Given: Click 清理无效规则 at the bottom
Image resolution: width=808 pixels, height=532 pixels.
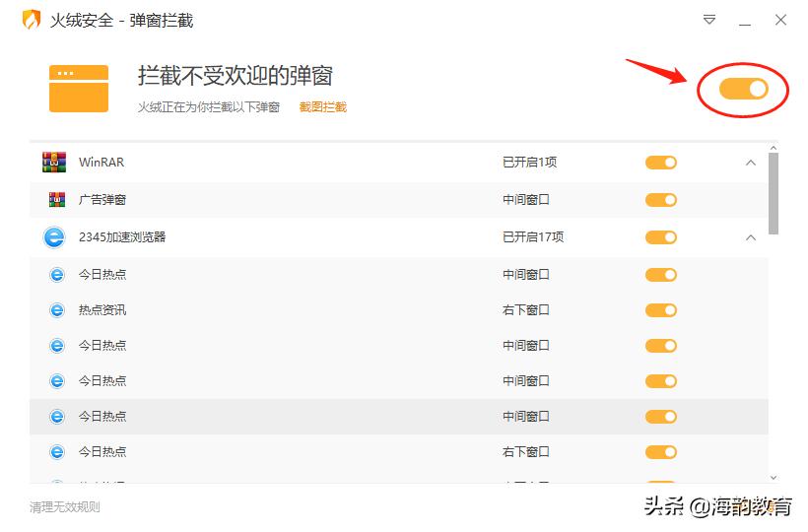Looking at the screenshot, I should click(x=65, y=507).
